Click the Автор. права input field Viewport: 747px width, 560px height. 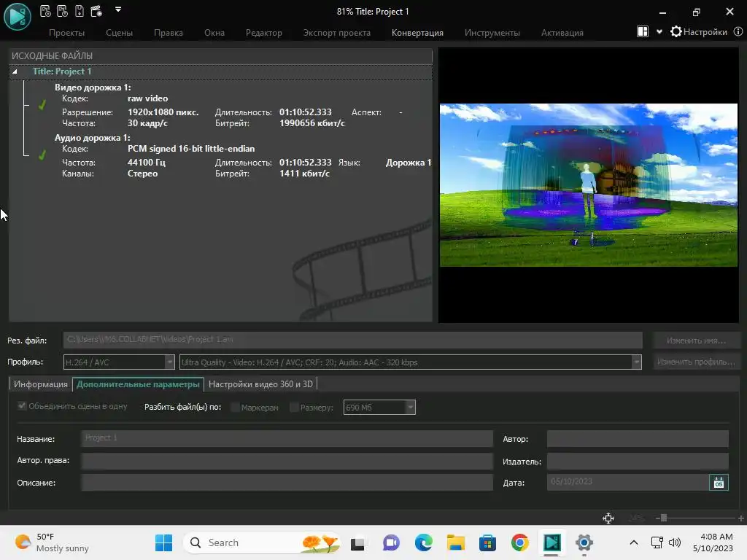[287, 461]
